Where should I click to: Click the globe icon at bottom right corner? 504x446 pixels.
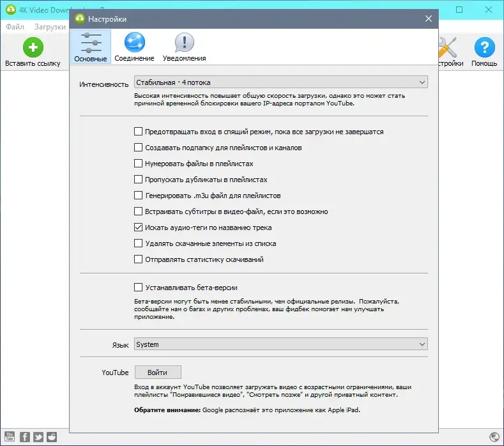click(x=494, y=437)
